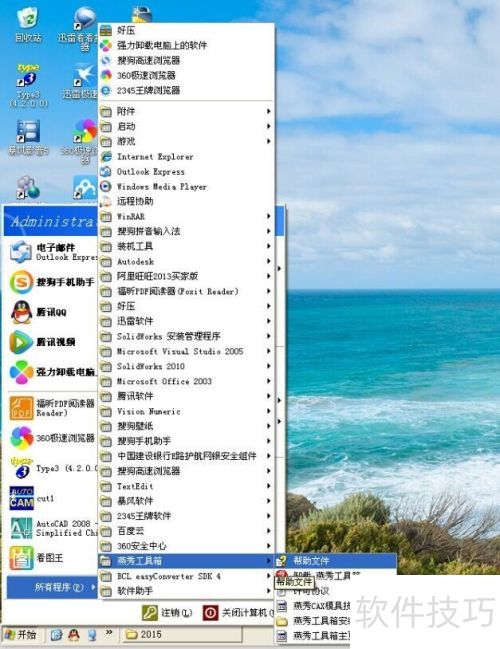Open BCL easyConverter SDK 4 group
This screenshot has width=500, height=649.
point(187,576)
